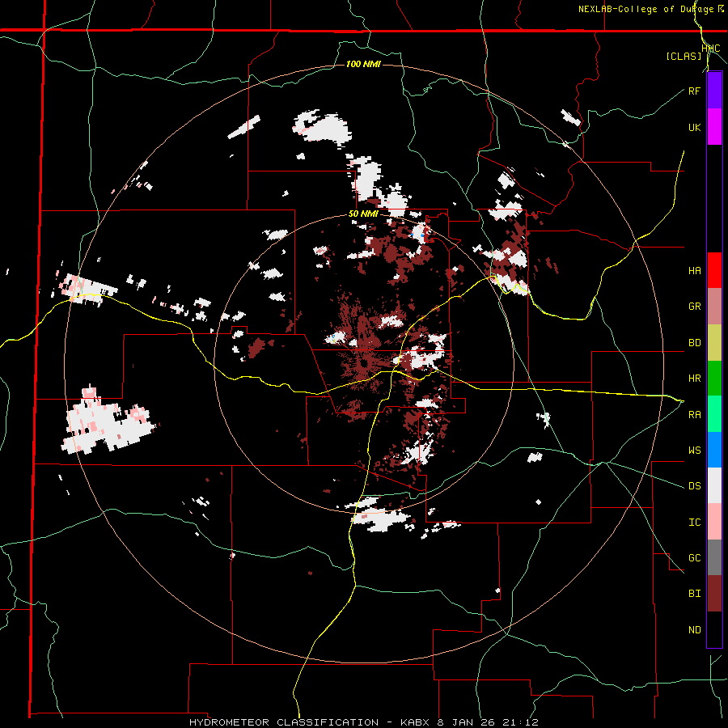This screenshot has width=728, height=728.
Task: Click the RA legend label
Action: pos(694,415)
